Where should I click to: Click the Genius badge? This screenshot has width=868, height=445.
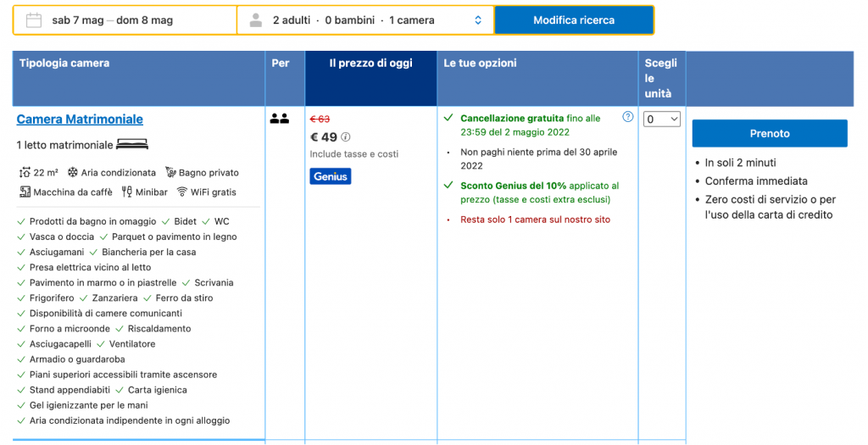pyautogui.click(x=330, y=176)
